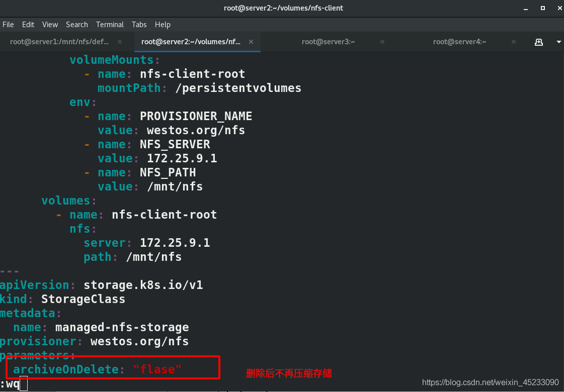Click the "flase" string value

coord(157,370)
